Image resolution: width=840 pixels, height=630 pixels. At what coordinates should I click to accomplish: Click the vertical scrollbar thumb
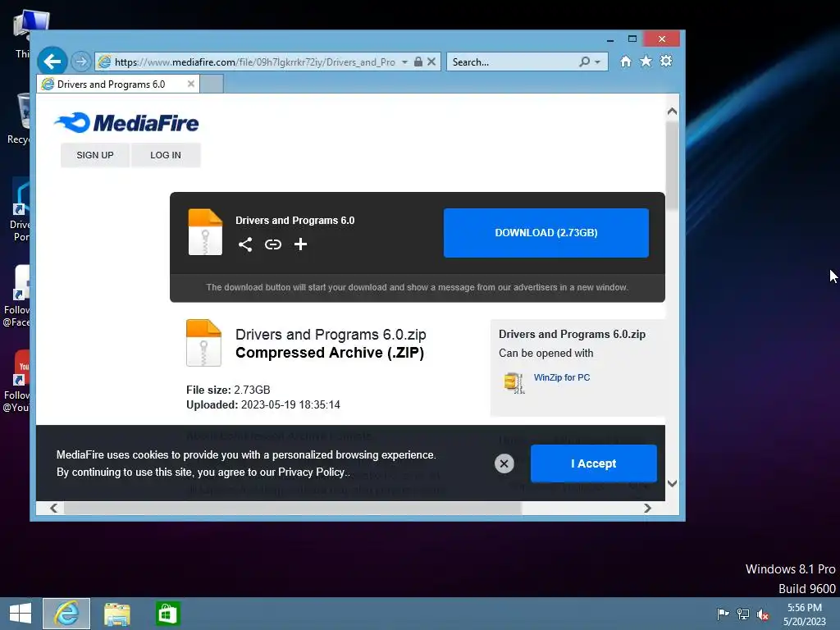[672, 166]
